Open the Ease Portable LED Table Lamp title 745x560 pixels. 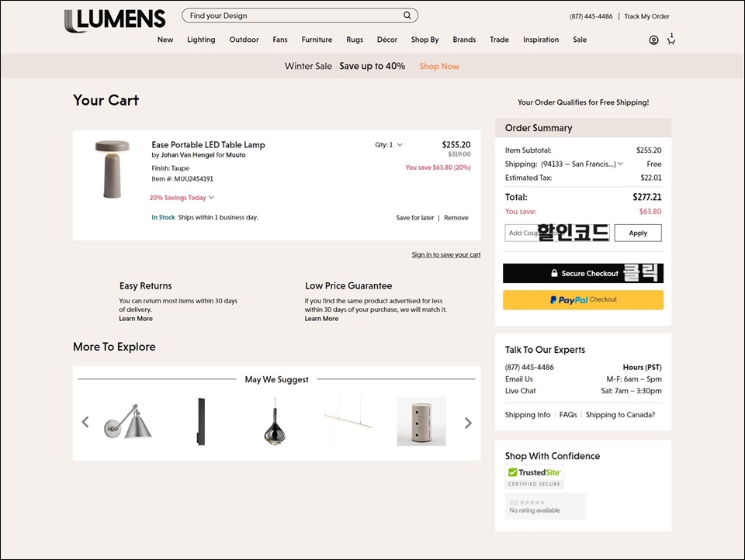coord(208,145)
